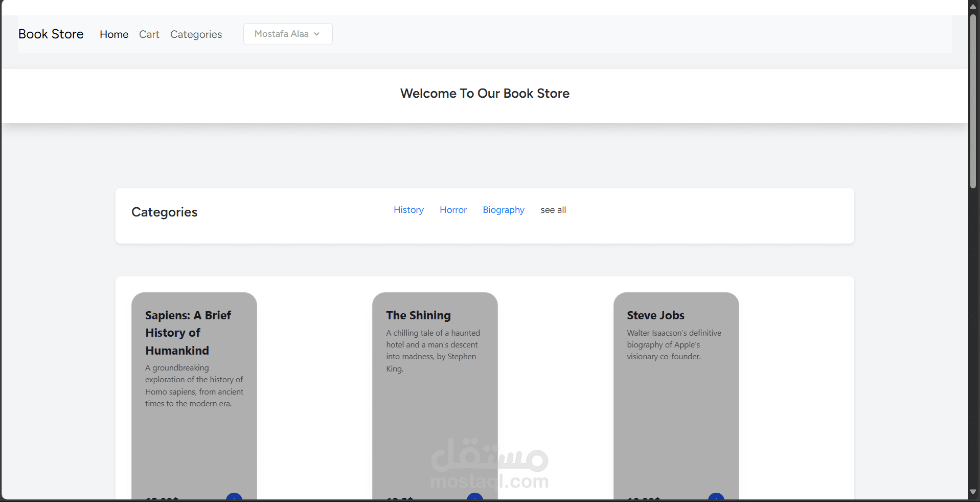Screen dimensions: 980x502
Task: Click the chevron next to Mostafa Alaa
Action: (317, 34)
